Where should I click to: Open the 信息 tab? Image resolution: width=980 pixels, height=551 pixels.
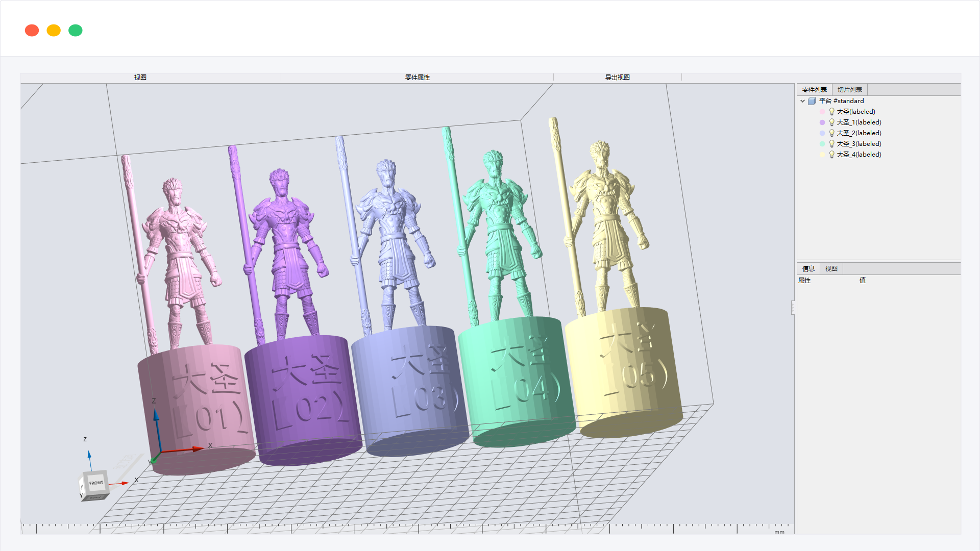[x=808, y=269]
